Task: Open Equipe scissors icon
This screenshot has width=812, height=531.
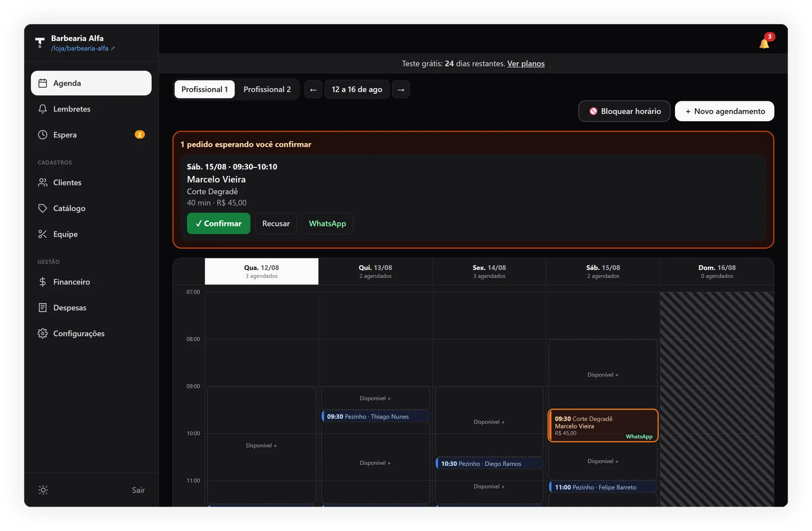Action: pos(43,234)
